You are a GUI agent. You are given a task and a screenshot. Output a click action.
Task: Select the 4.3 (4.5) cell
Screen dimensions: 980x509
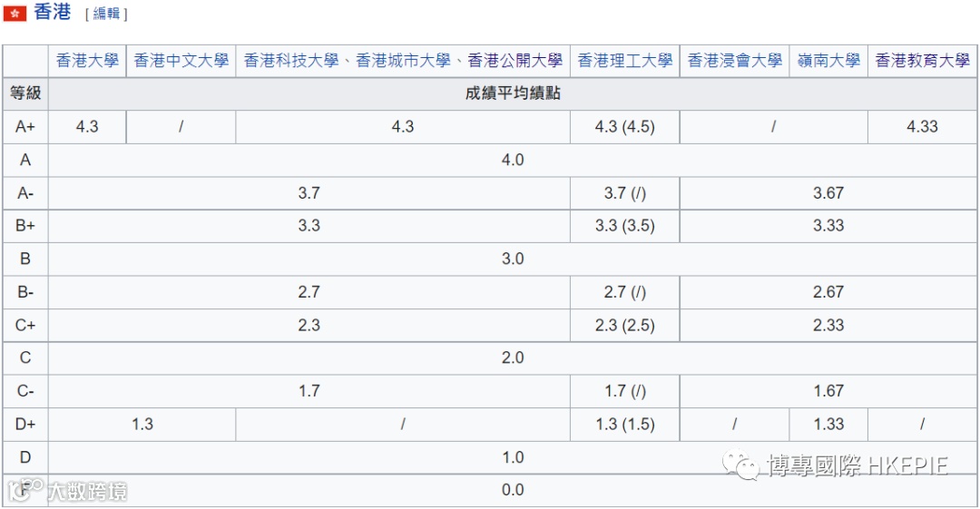coord(625,127)
